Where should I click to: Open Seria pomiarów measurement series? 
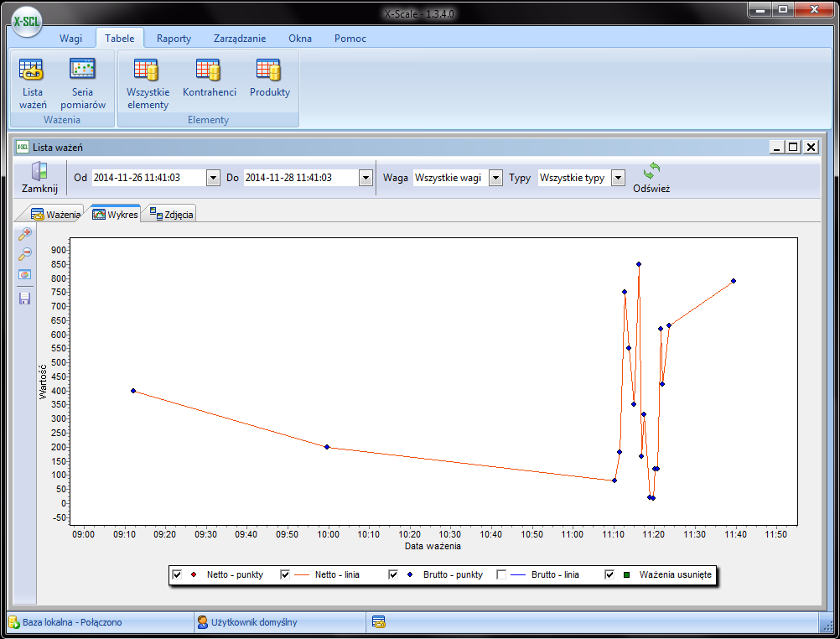point(82,84)
